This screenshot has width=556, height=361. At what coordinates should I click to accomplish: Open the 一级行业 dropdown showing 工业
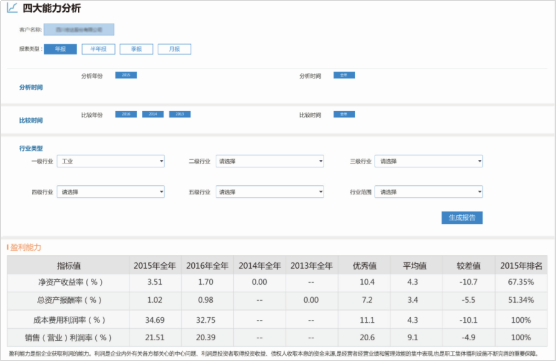(111, 161)
